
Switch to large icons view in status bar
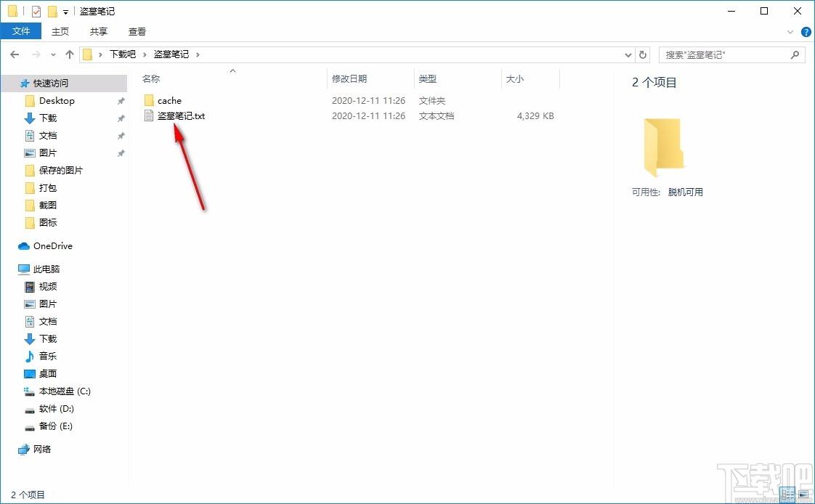tap(803, 495)
